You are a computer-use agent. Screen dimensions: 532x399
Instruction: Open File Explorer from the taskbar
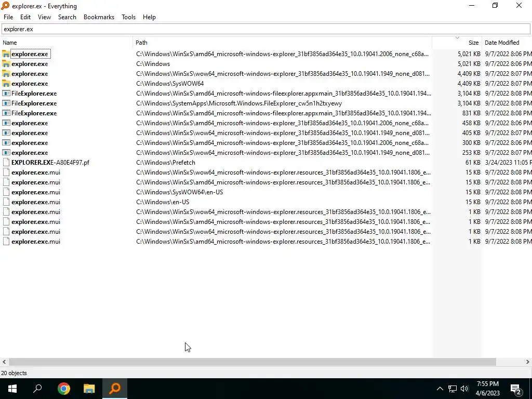[x=89, y=389]
